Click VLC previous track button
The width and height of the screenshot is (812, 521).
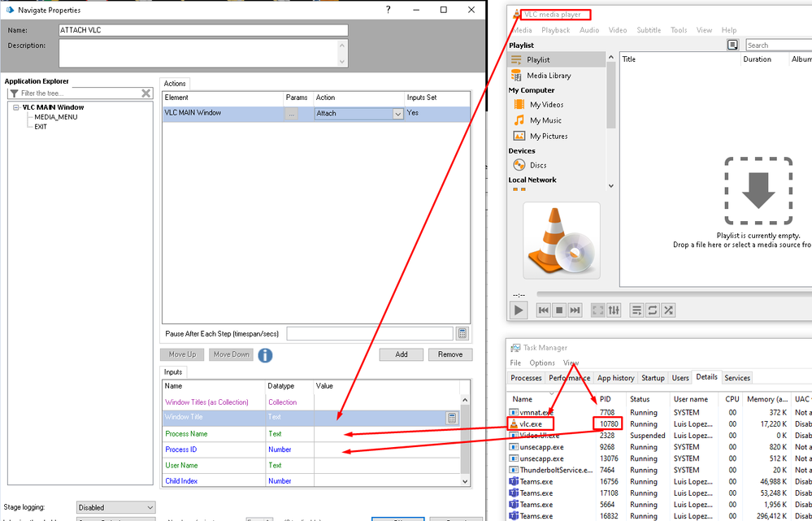[x=543, y=310]
